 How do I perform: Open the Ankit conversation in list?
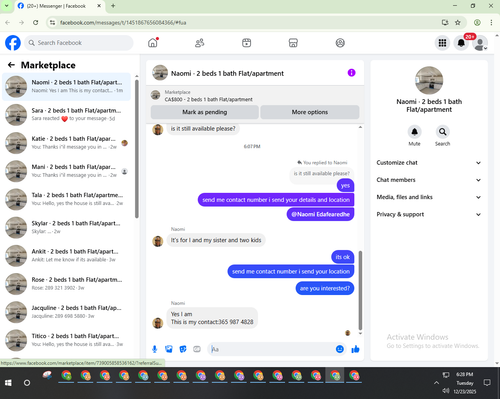(x=66, y=256)
